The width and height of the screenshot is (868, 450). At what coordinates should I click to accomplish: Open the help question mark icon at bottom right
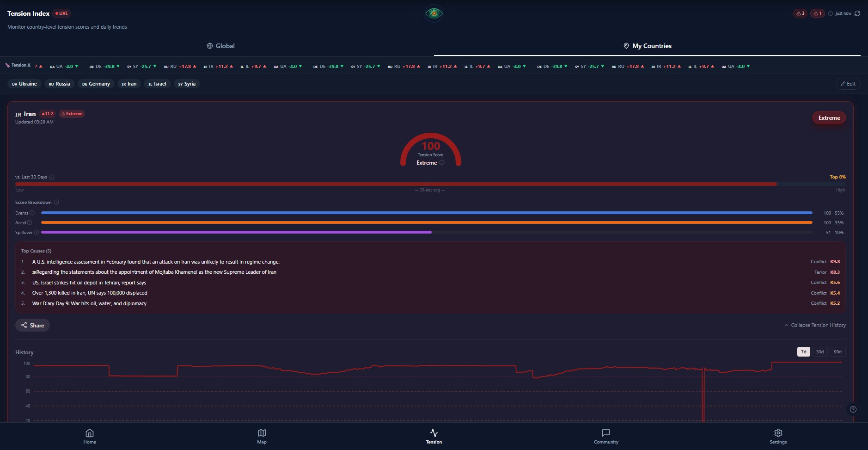[x=853, y=409]
